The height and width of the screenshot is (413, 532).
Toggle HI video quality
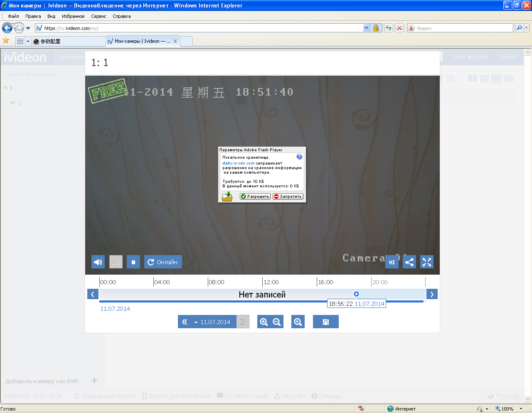[x=392, y=262]
